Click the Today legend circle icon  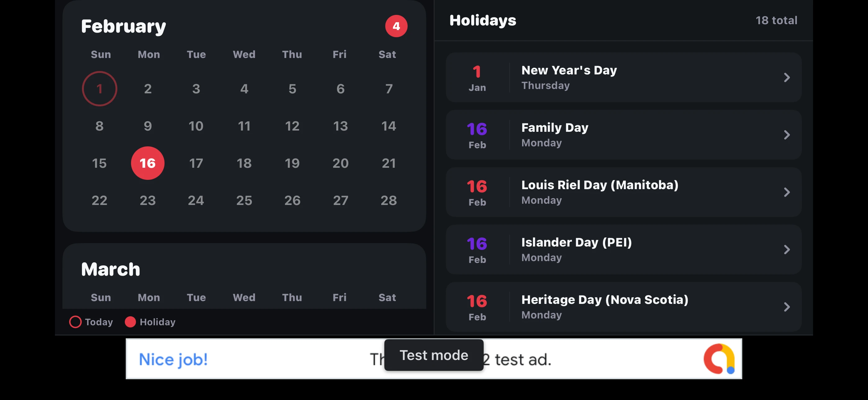point(75,322)
